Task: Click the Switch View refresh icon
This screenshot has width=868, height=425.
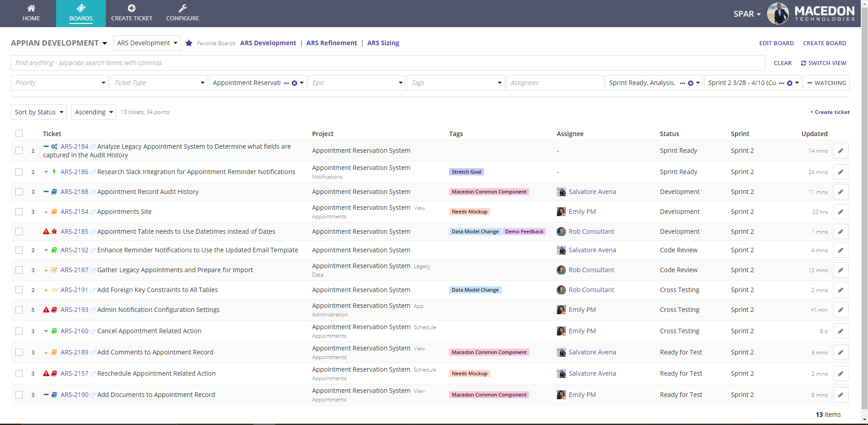Action: (803, 63)
